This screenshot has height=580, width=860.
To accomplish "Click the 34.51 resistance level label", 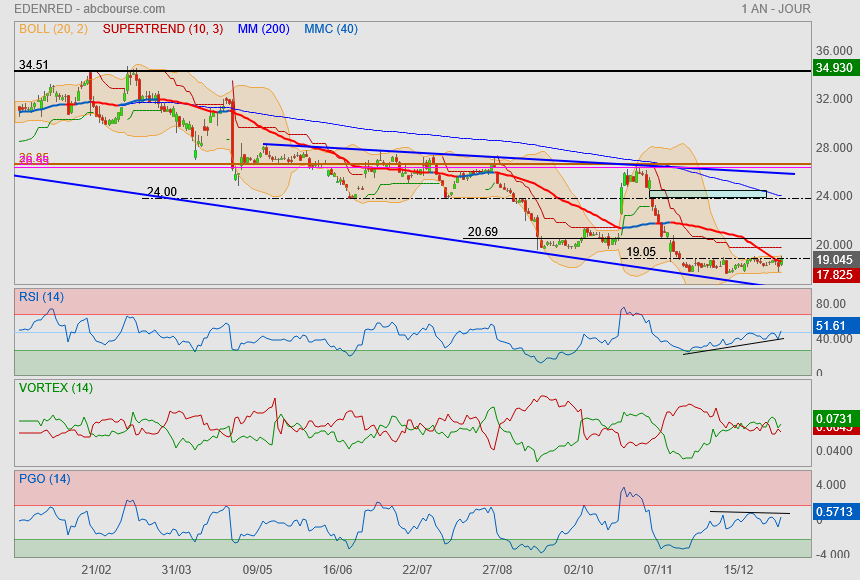I will (34, 64).
